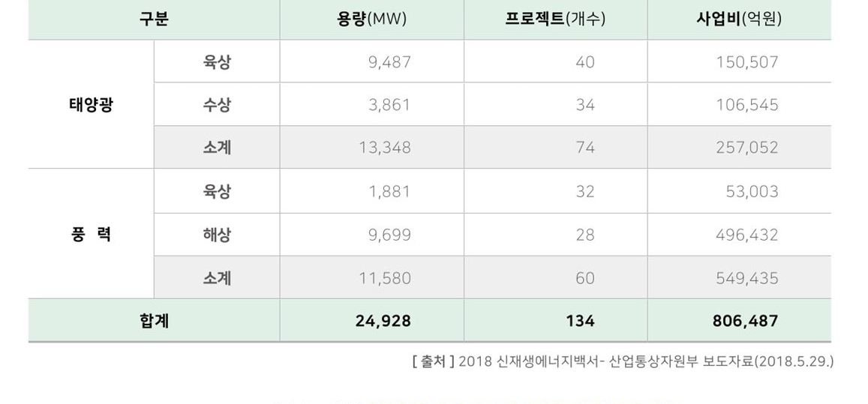Viewport: 868px width, 404px height.
Task: Click the capacity value 3,861
Action: [x=389, y=105]
